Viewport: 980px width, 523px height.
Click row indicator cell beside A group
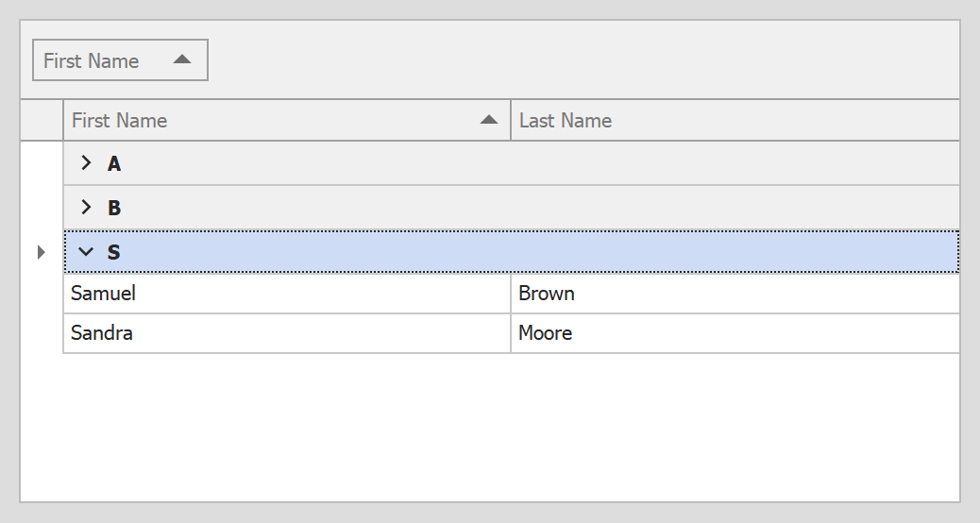click(42, 164)
